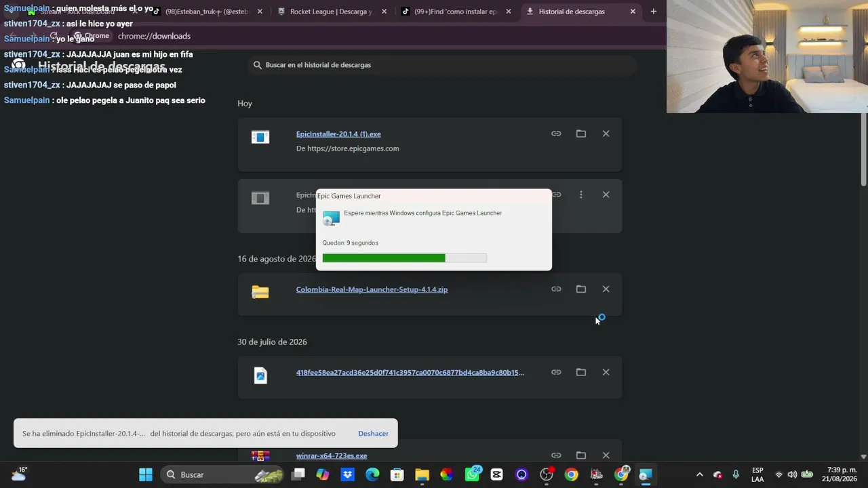Close the Historial de descargas tab
The image size is (868, 488).
tap(633, 12)
